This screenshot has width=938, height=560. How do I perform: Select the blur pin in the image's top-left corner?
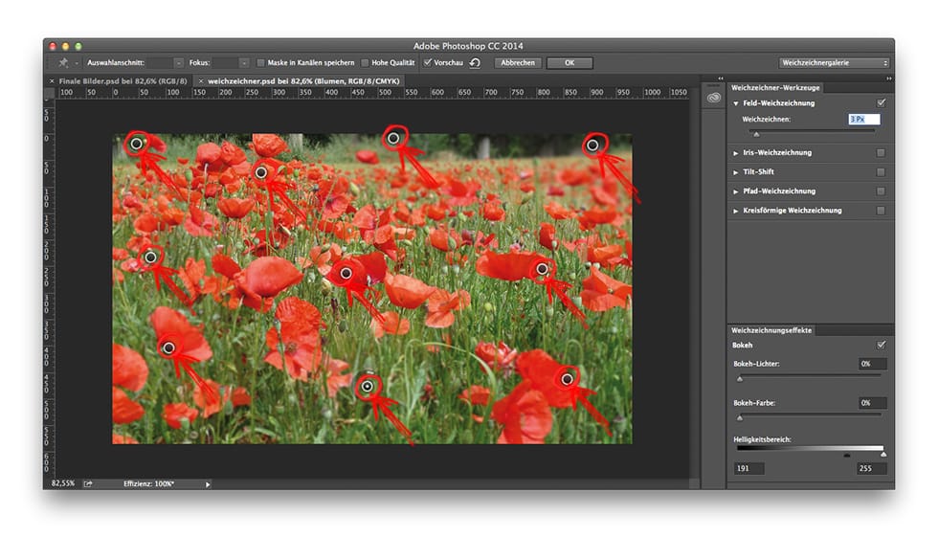(136, 144)
